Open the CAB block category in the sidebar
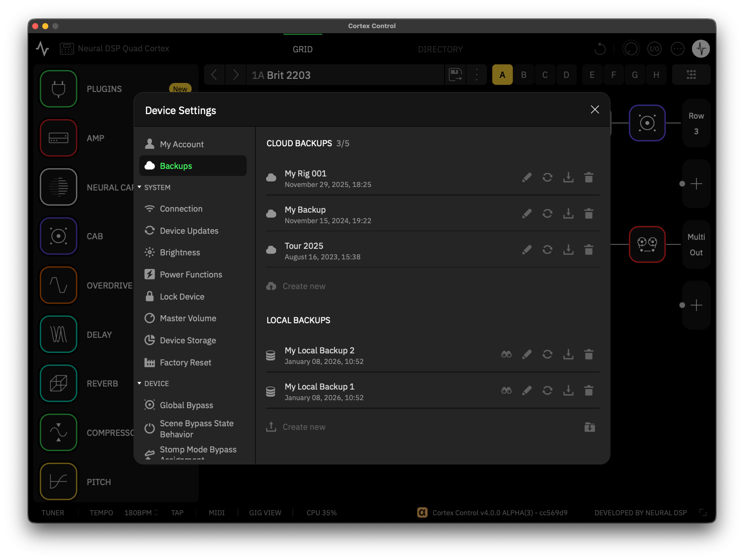 point(58,236)
